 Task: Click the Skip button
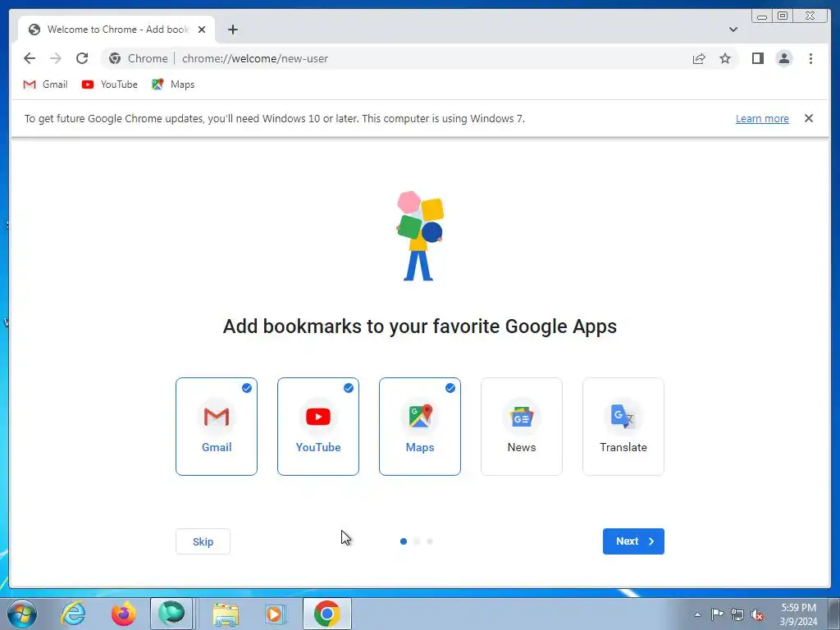pyautogui.click(x=203, y=541)
